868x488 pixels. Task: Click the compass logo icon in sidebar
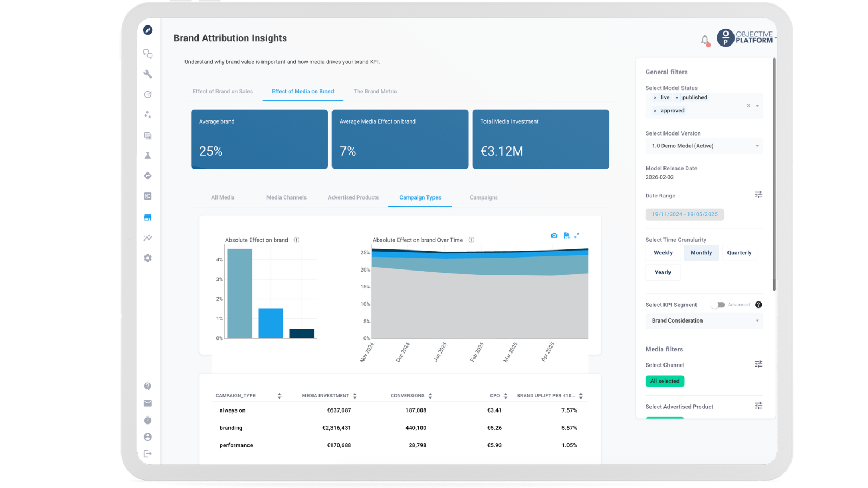point(148,30)
